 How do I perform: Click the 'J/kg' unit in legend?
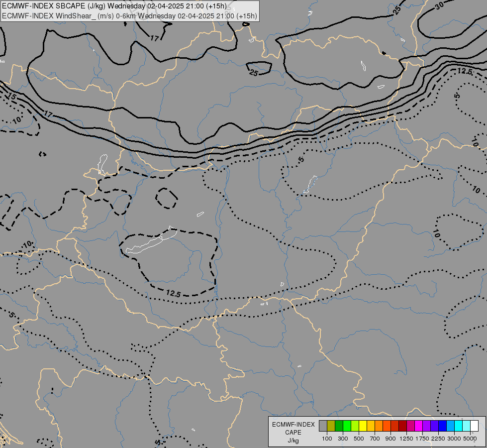(293, 441)
